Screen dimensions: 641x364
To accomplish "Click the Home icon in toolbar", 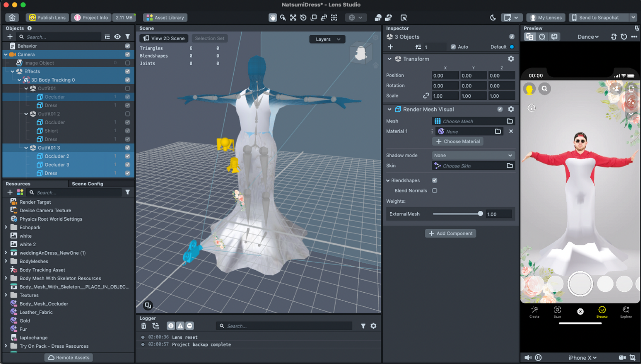I will [12, 17].
